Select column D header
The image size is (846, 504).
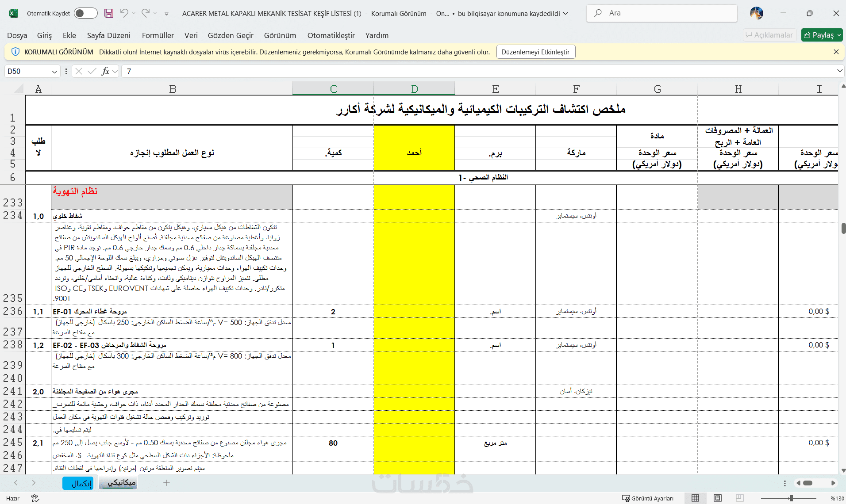point(414,89)
